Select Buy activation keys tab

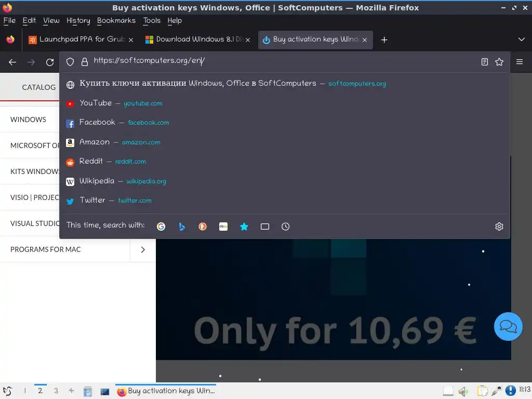[x=315, y=39]
